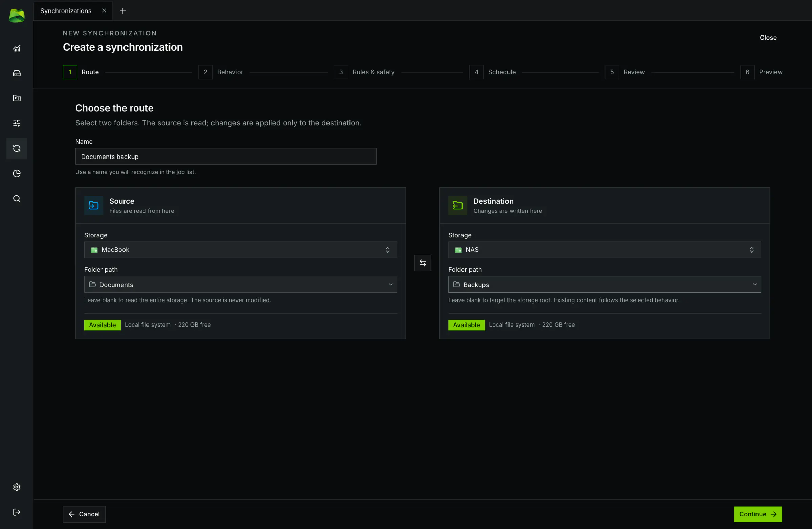Go to step 4 Schedule

tap(492, 72)
